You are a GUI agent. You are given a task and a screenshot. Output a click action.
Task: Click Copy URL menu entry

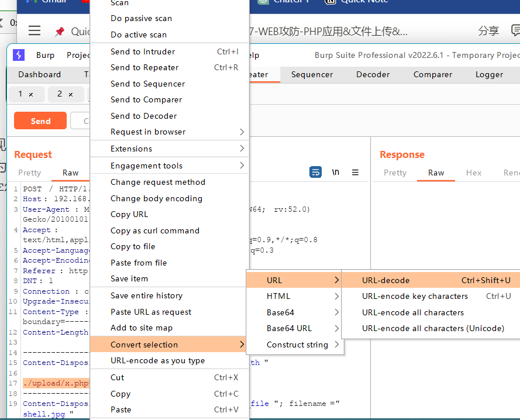pos(170,214)
